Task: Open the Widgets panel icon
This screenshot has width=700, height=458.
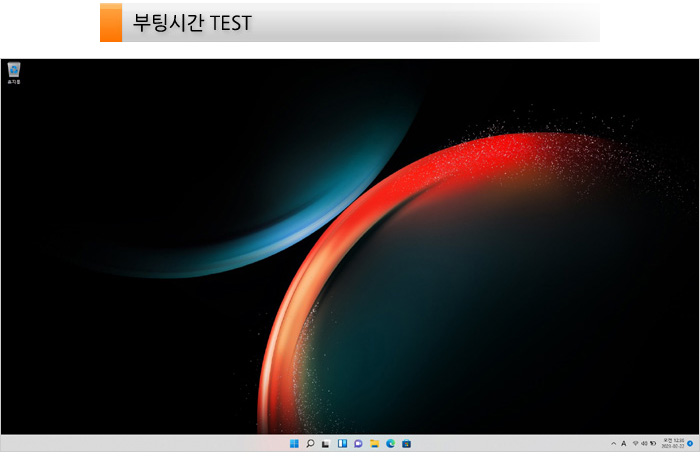Action: (x=342, y=443)
